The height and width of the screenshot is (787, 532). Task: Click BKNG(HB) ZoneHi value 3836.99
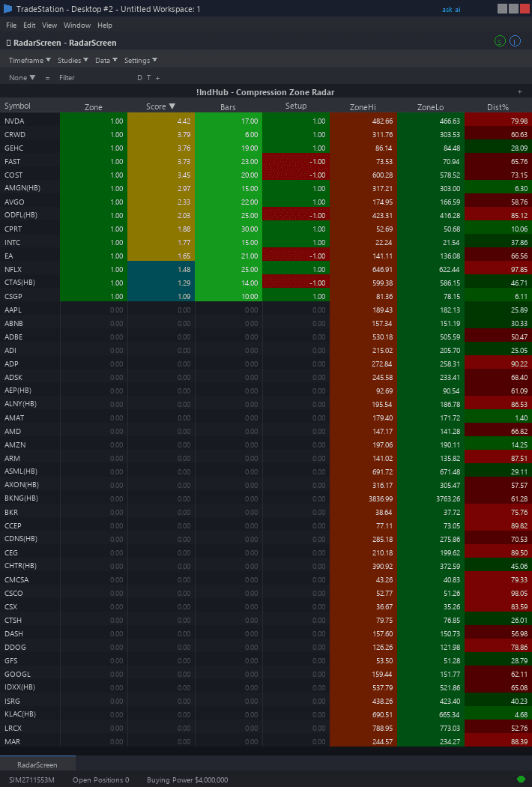363,498
